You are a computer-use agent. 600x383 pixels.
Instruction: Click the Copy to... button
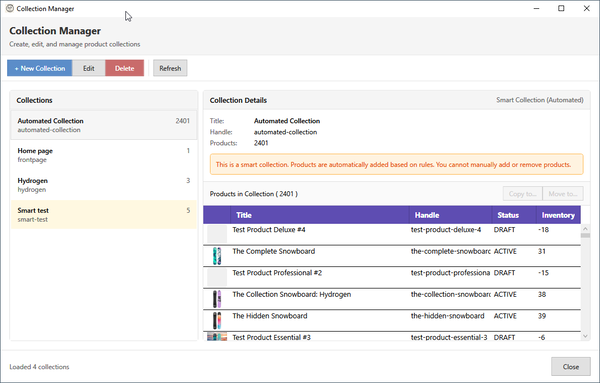[x=522, y=194]
